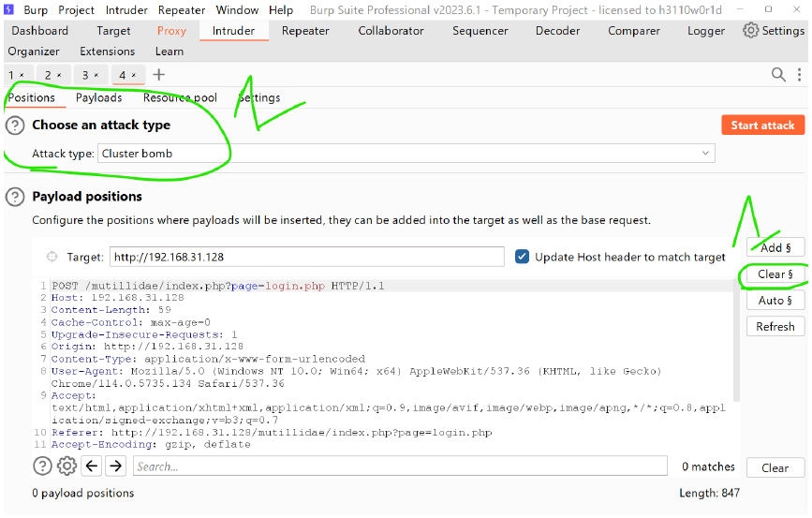Click the Accept-Encoding header line
Image resolution: width=812 pixels, height=518 pixels.
151,444
